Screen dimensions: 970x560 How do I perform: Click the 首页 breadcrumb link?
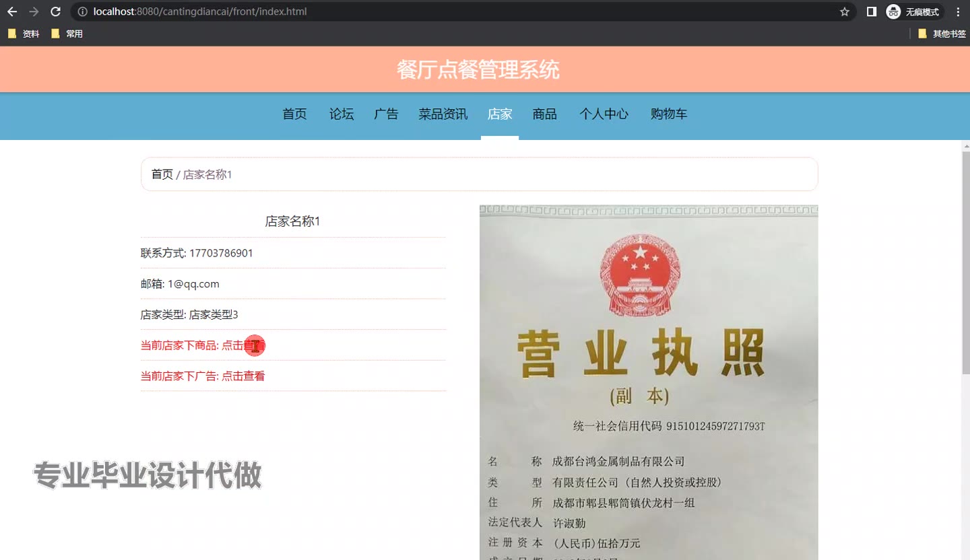162,174
